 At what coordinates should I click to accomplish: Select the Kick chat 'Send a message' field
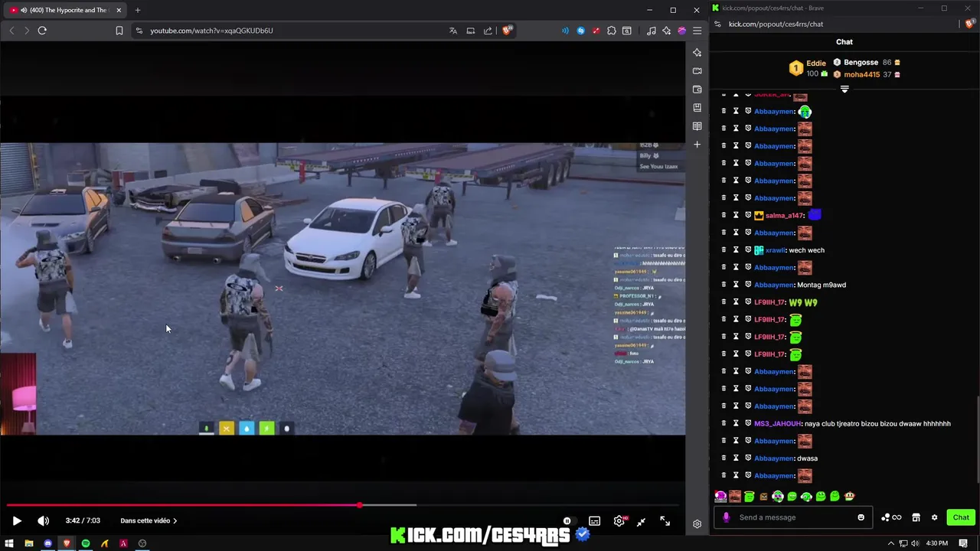point(794,517)
